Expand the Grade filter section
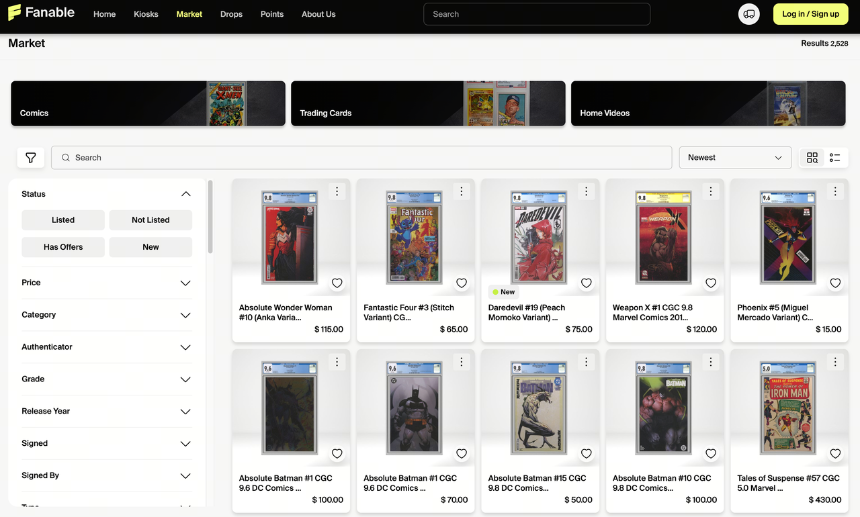 tap(106, 379)
